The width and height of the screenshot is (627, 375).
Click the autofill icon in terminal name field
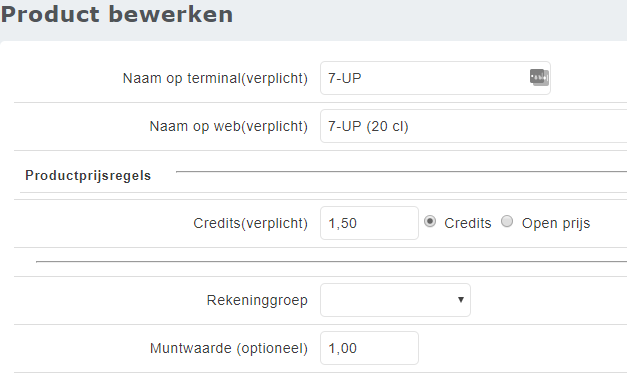click(539, 77)
